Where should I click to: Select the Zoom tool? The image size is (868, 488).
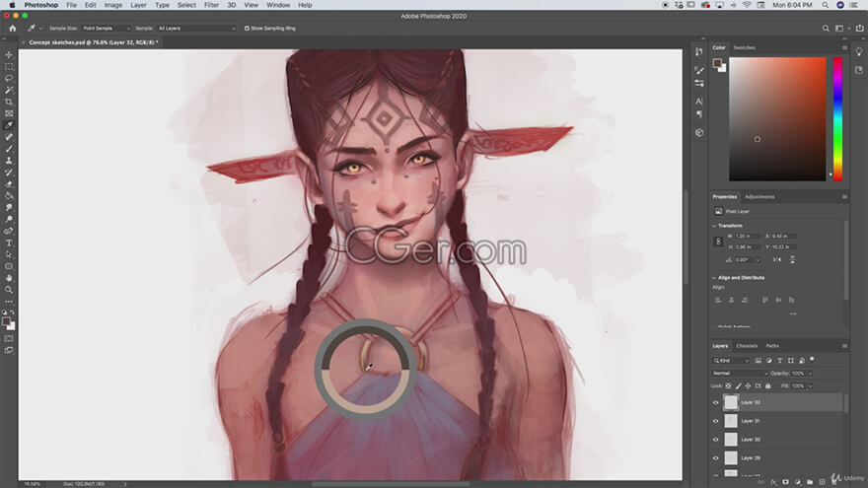[9, 290]
